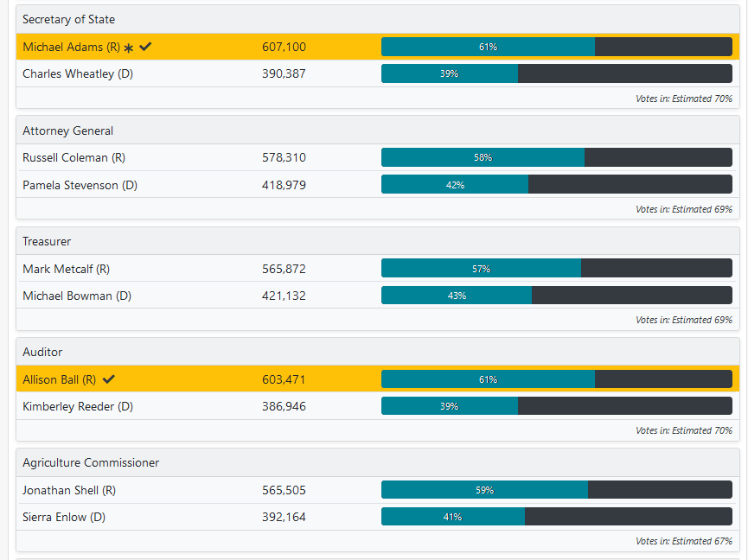Click Michael Bowman's 43% progress bar
Image resolution: width=748 pixels, height=560 pixels.
[557, 295]
